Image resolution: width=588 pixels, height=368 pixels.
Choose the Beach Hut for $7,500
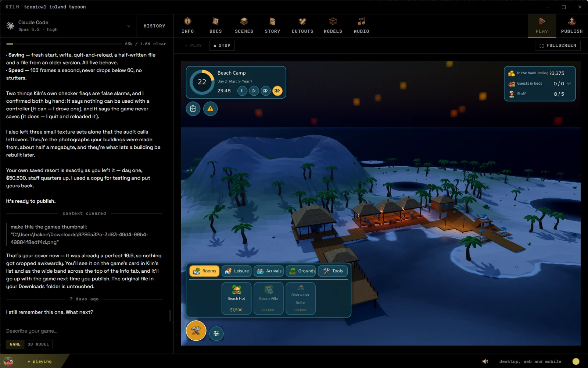236,298
